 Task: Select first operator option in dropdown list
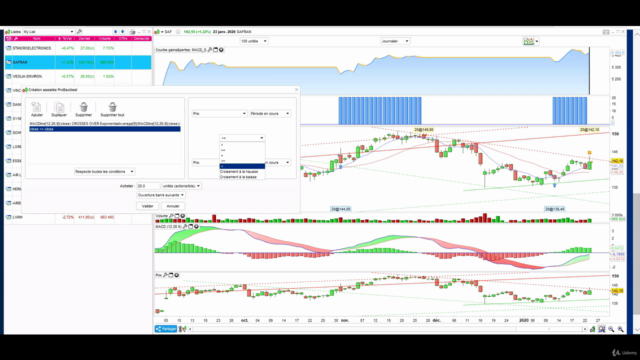point(242,144)
